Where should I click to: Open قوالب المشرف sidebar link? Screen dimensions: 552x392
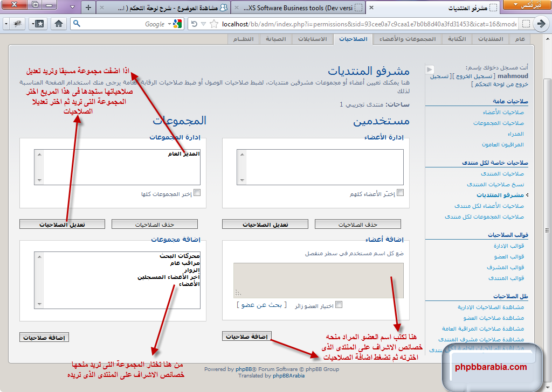[x=506, y=267]
